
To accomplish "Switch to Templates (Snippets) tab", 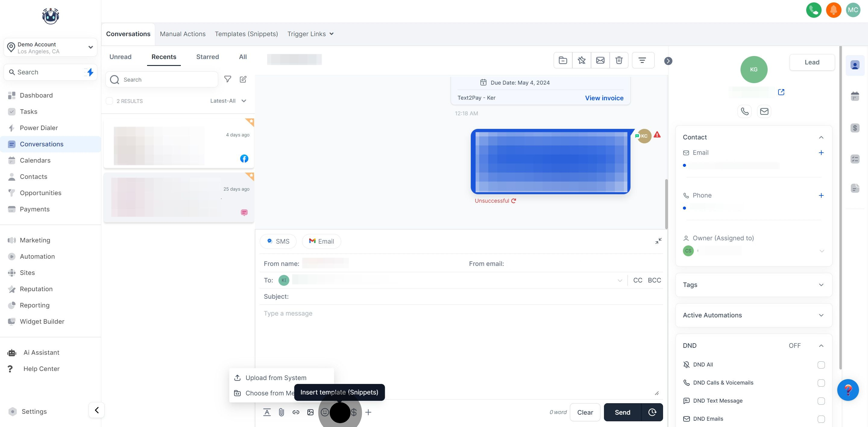I will point(246,34).
